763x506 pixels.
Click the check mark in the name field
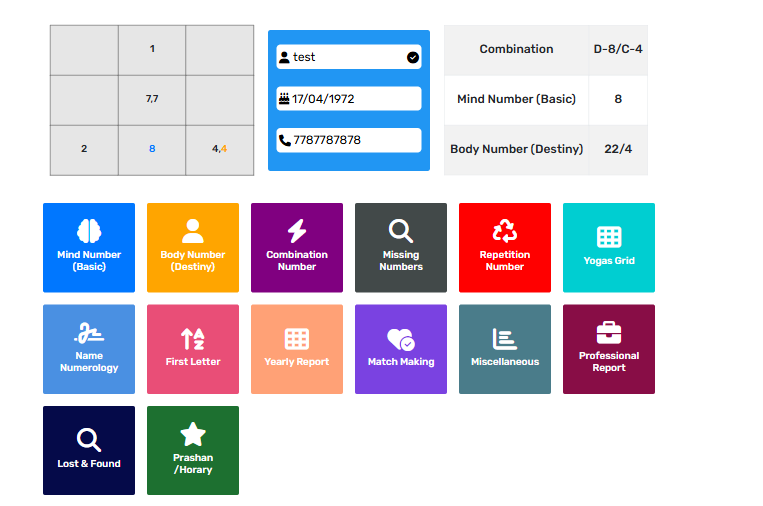click(x=413, y=58)
